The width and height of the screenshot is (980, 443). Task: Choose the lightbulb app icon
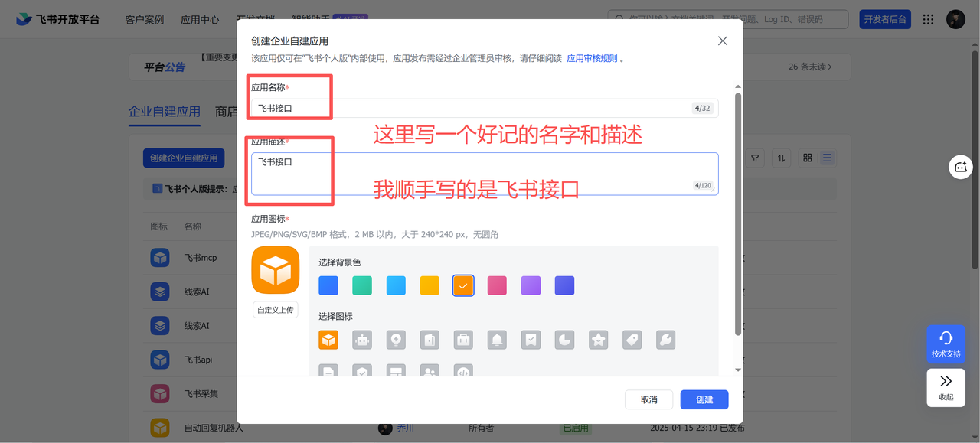[396, 340]
